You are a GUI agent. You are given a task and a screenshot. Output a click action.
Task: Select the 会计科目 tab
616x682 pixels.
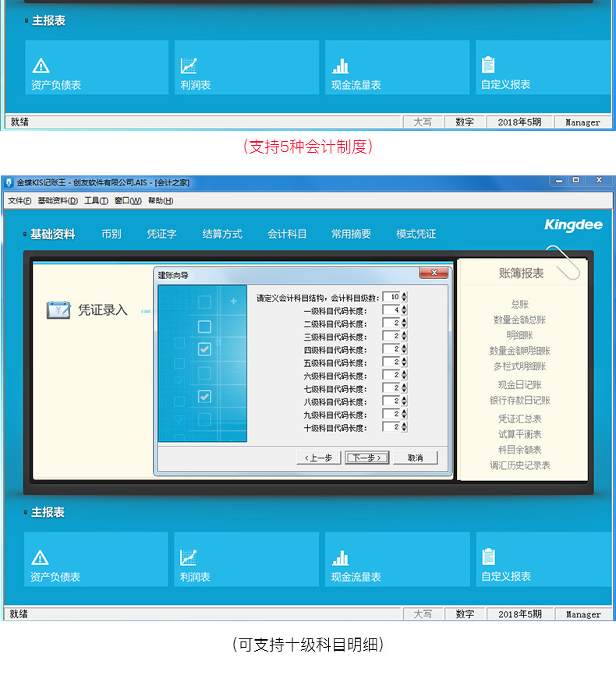coord(287,234)
